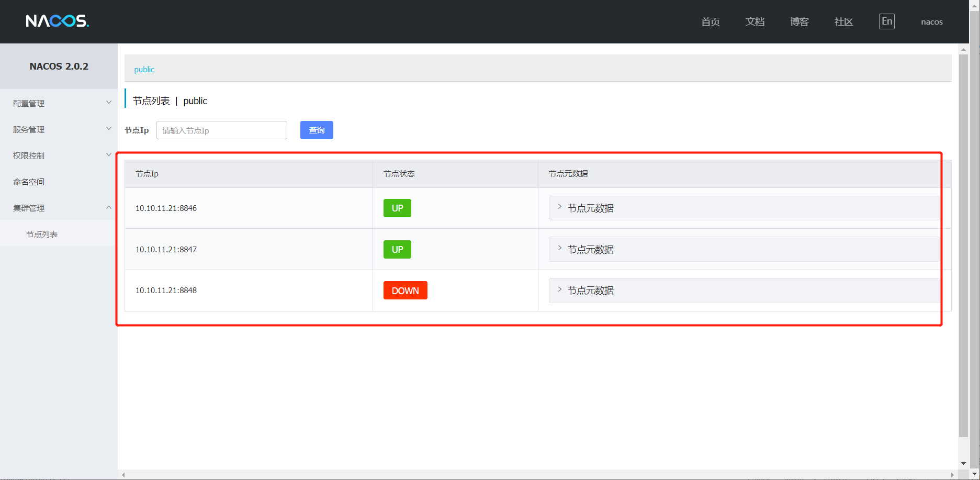The height and width of the screenshot is (480, 980).
Task: Click DOWN status tag of node 8848
Action: click(405, 291)
